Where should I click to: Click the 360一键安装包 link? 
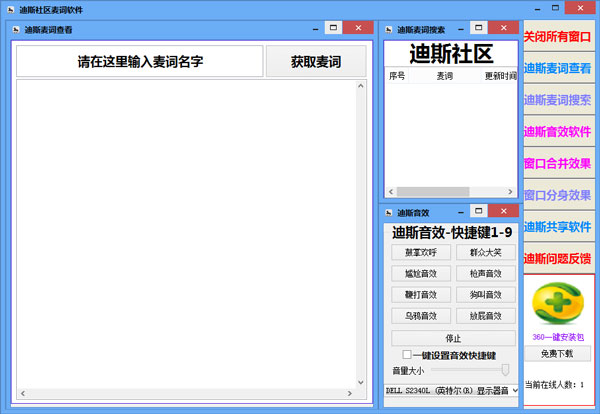pyautogui.click(x=558, y=337)
